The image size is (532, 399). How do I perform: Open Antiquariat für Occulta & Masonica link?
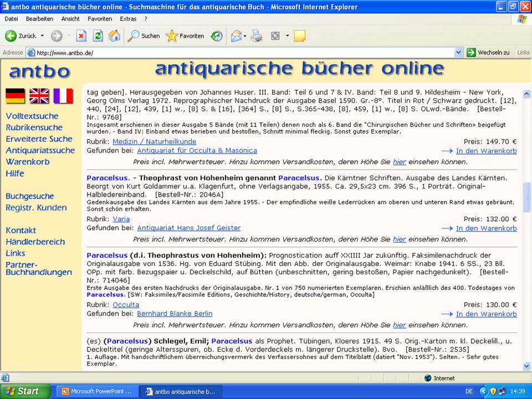click(197, 150)
